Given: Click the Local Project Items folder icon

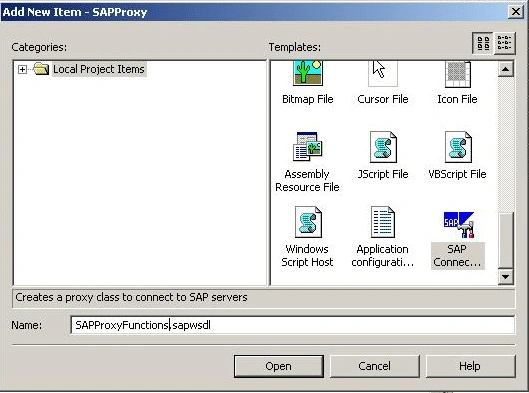Looking at the screenshot, I should point(41,69).
